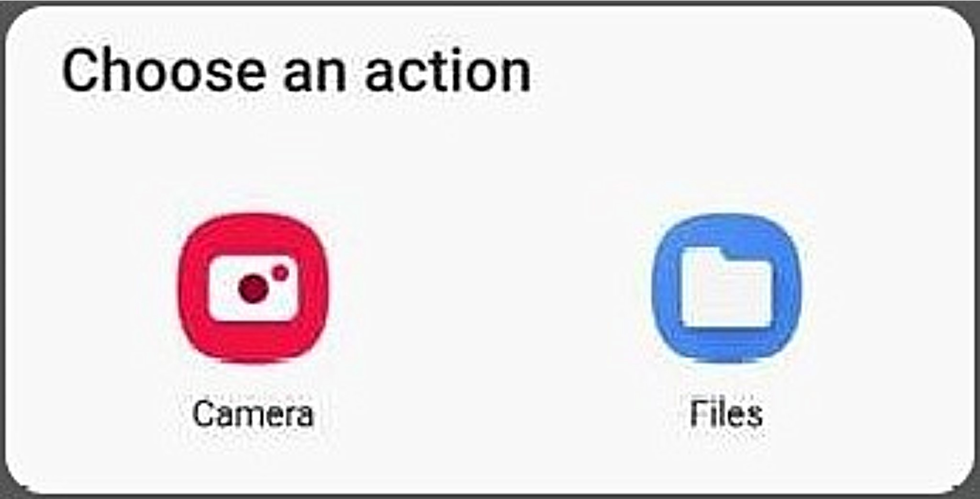The height and width of the screenshot is (499, 980).
Task: Click empty space between Camera and Files
Action: point(490,287)
